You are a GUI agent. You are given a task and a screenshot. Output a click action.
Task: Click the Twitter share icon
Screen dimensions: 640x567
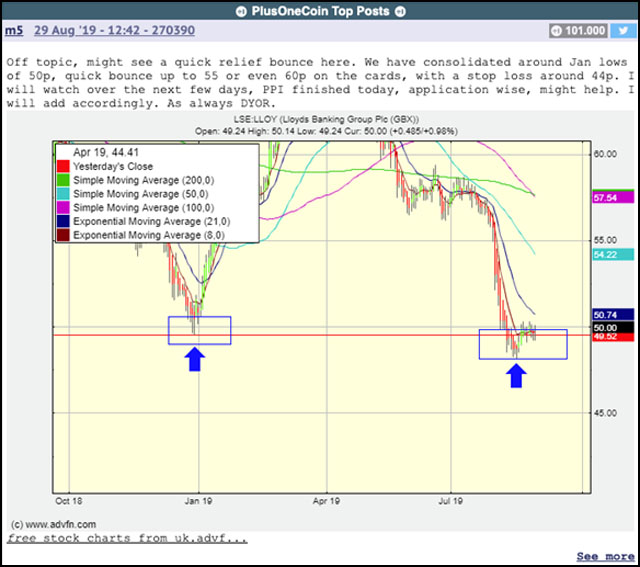pyautogui.click(x=618, y=31)
